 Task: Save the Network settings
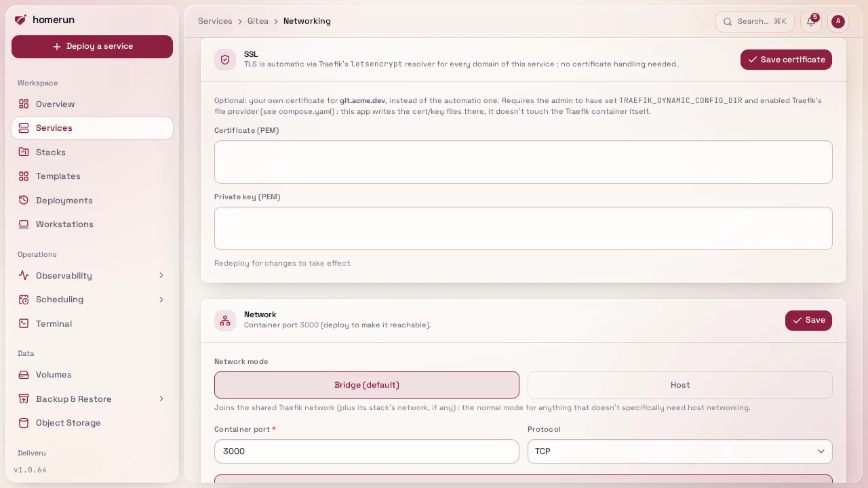point(808,321)
